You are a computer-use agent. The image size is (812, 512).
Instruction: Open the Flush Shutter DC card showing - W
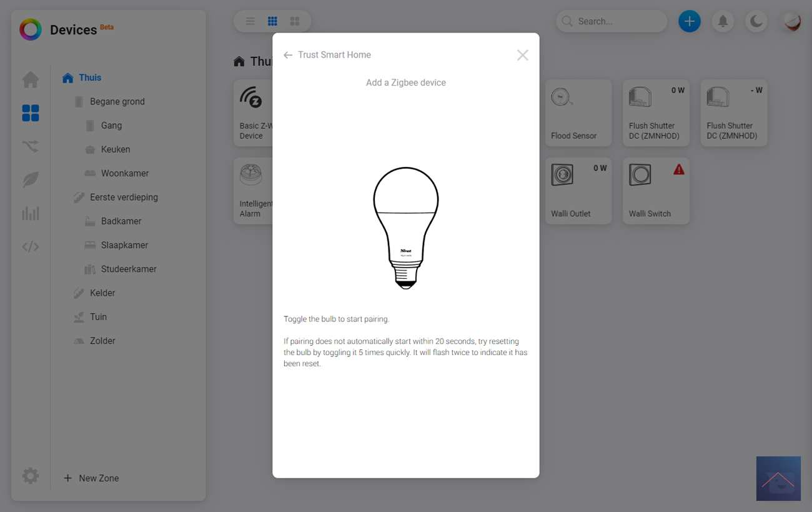pyautogui.click(x=734, y=113)
